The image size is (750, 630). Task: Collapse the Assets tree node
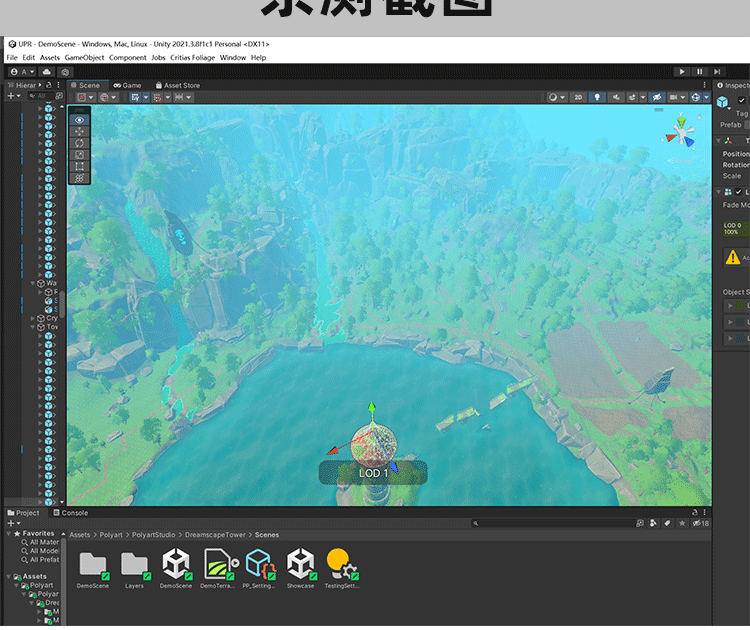tap(9, 576)
